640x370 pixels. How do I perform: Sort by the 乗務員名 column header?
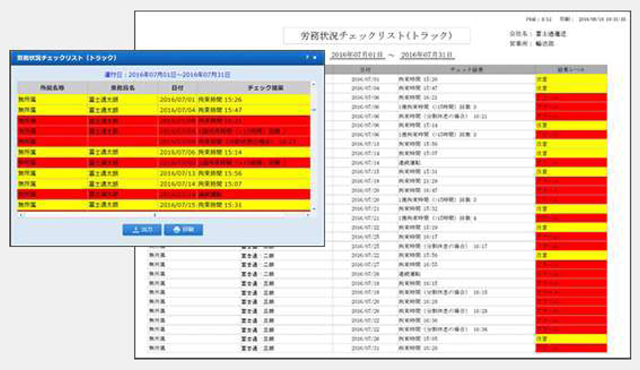pyautogui.click(x=122, y=88)
